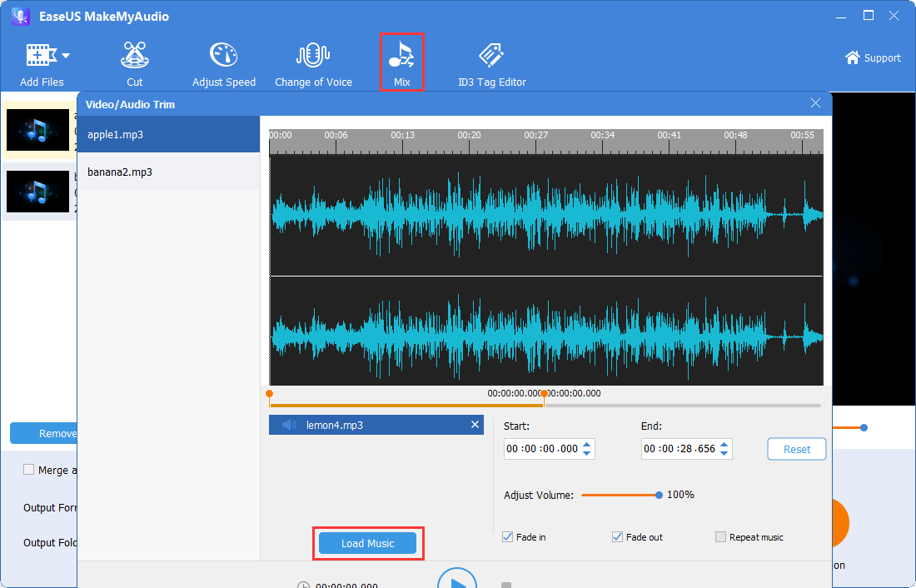
Task: Remove lemon4.mp3 from the mix track
Action: (x=475, y=425)
